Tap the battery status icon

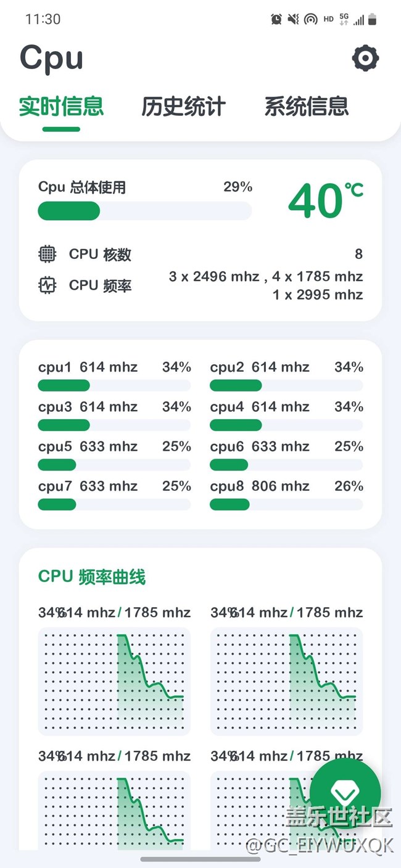(372, 19)
